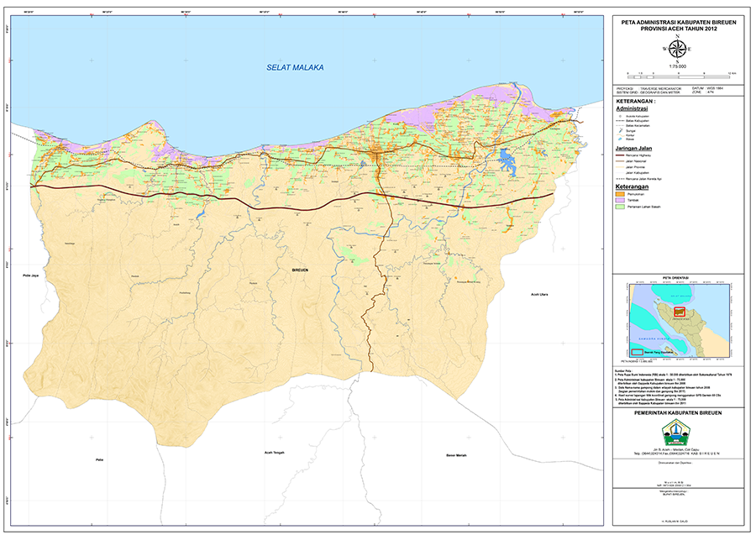Click the Peta Administrasi Kabupaten Bireuen title
The width and height of the screenshot is (756, 535).
677,24
